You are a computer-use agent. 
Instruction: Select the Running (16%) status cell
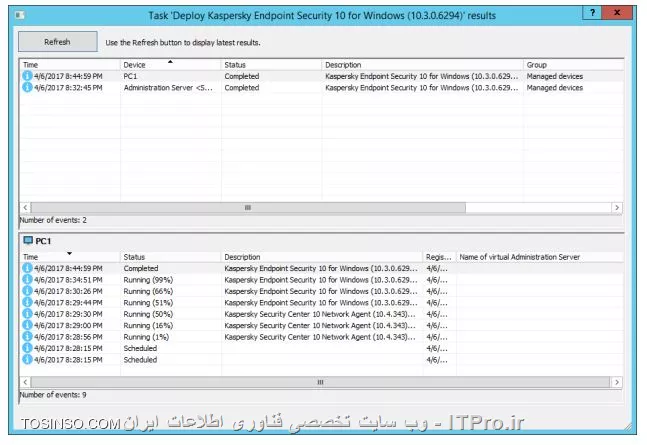click(x=148, y=326)
